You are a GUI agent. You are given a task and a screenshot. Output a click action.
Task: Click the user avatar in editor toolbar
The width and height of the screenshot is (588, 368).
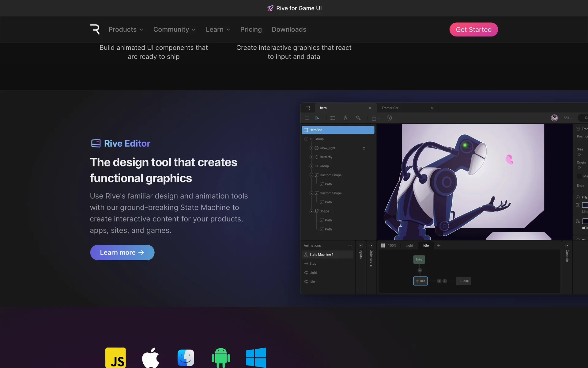(554, 118)
